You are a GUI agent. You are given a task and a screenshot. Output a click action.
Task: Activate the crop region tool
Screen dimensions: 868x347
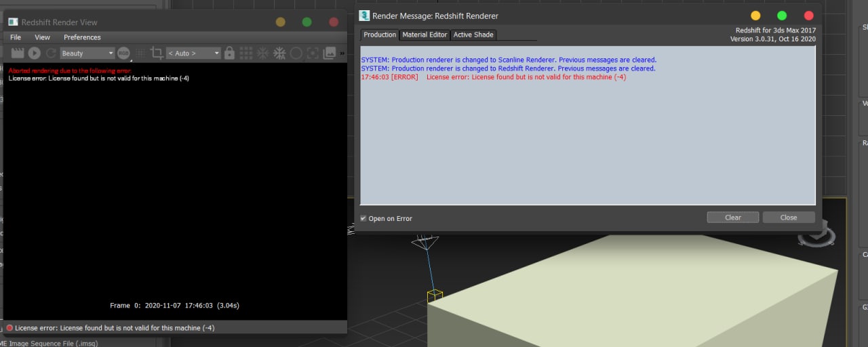(x=157, y=53)
